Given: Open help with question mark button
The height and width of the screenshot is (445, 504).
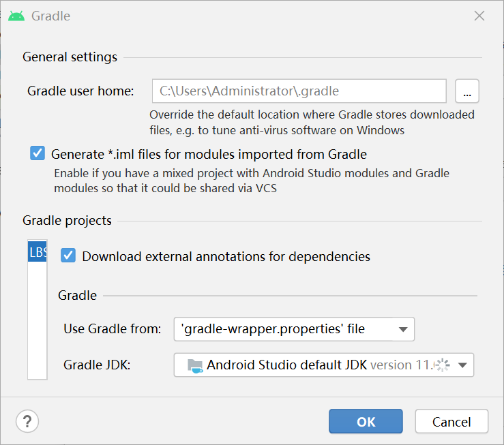Looking at the screenshot, I should [x=27, y=421].
